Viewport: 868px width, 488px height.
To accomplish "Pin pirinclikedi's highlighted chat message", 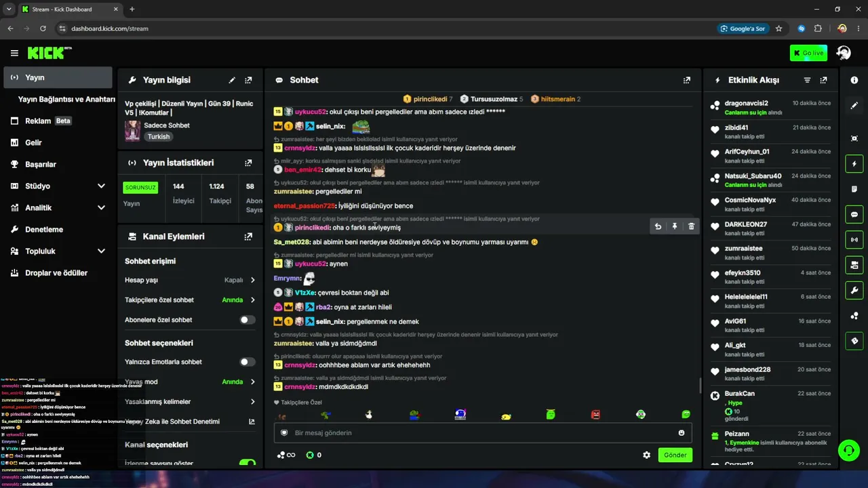I will (x=675, y=226).
